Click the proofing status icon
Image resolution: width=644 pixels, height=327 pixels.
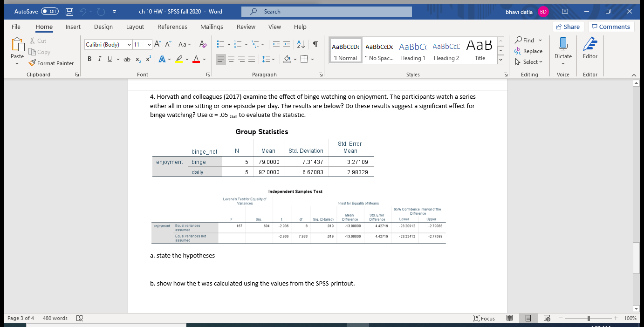click(79, 318)
